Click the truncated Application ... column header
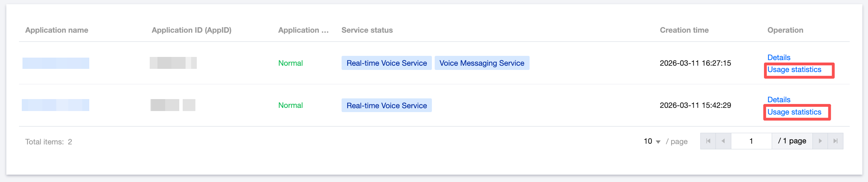Screen dimensions: 868x182 click(x=303, y=30)
